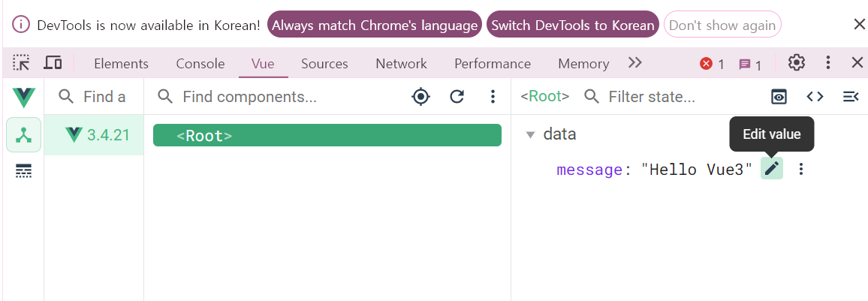The height and width of the screenshot is (301, 868).
Task: Click the issues count message icon
Action: [750, 65]
